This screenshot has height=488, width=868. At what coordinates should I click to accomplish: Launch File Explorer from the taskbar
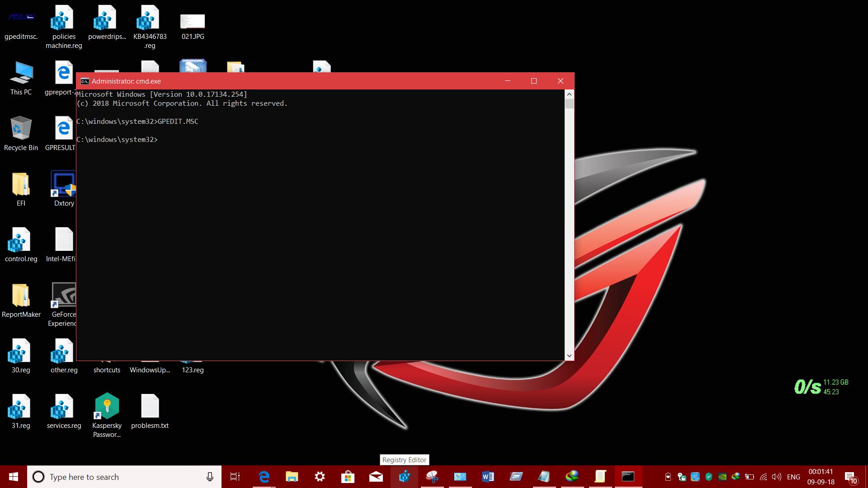pos(292,477)
